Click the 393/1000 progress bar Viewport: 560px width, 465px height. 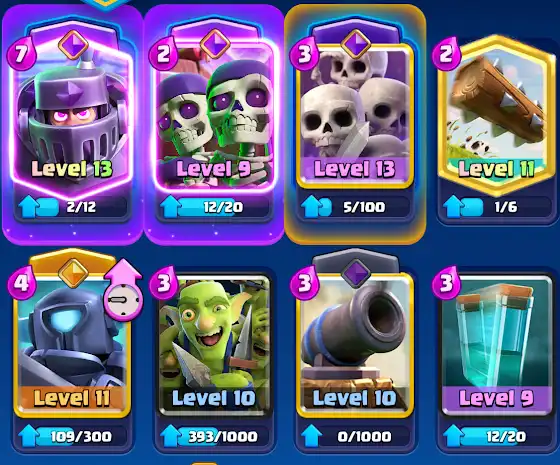coord(214,436)
